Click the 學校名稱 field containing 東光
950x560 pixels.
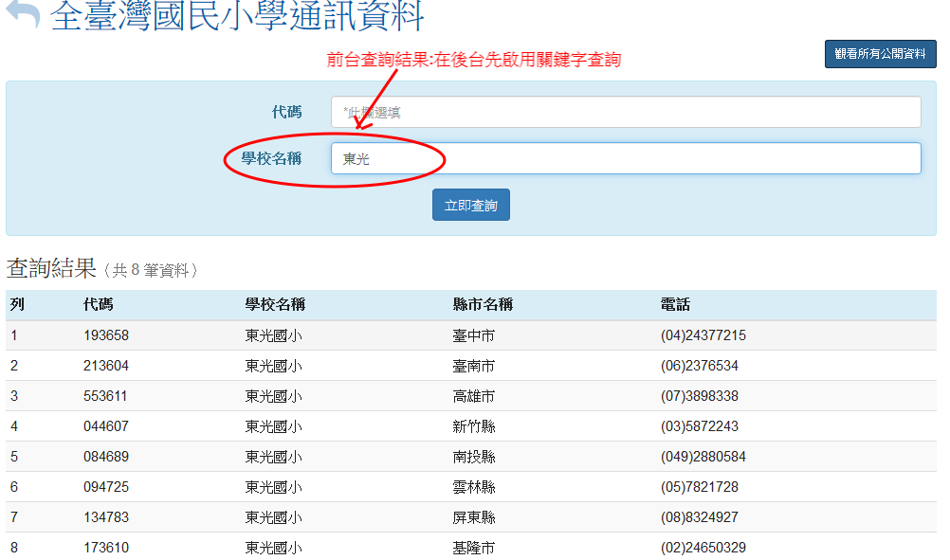(626, 158)
